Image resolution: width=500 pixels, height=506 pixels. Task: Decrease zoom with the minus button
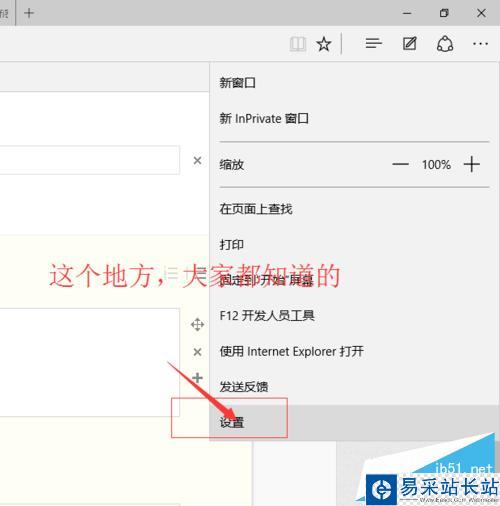pos(400,164)
